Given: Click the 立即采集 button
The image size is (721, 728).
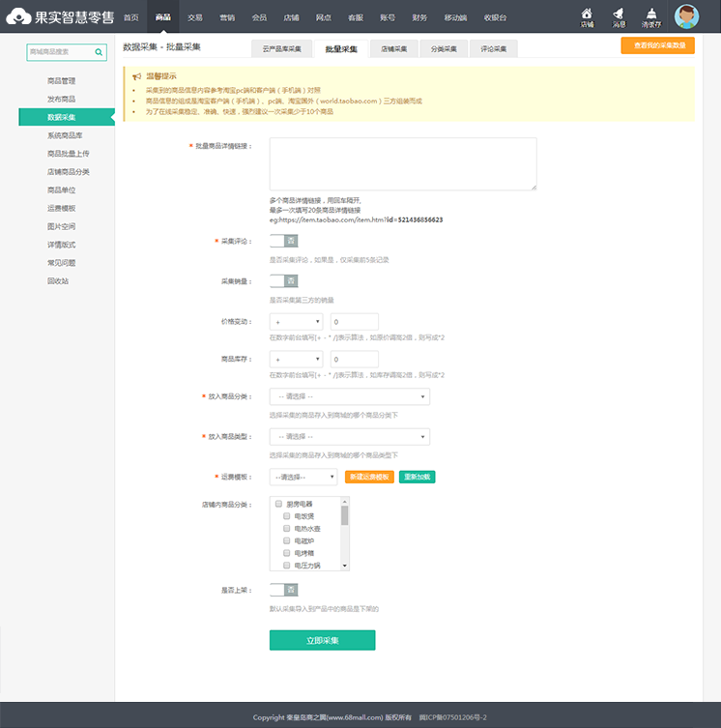Looking at the screenshot, I should [322, 640].
